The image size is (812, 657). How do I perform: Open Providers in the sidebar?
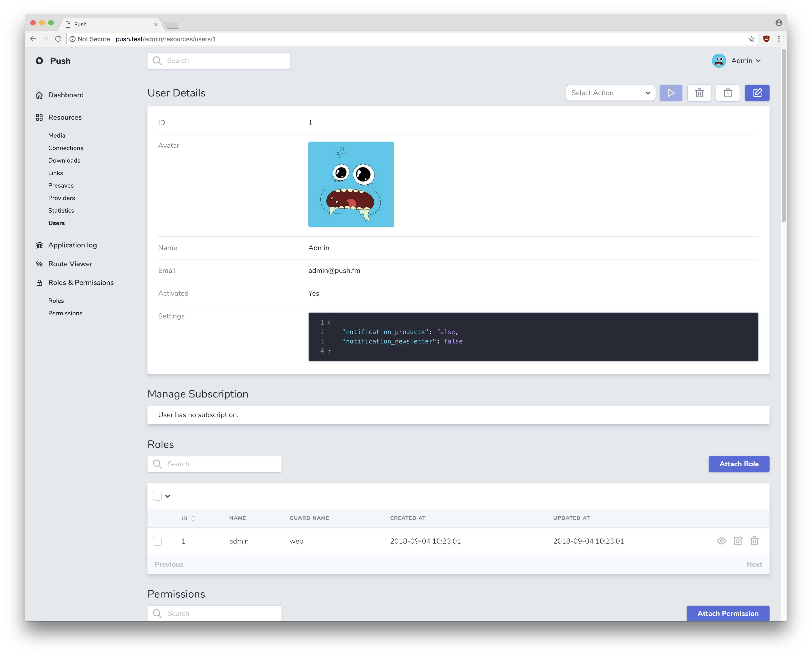(x=61, y=198)
